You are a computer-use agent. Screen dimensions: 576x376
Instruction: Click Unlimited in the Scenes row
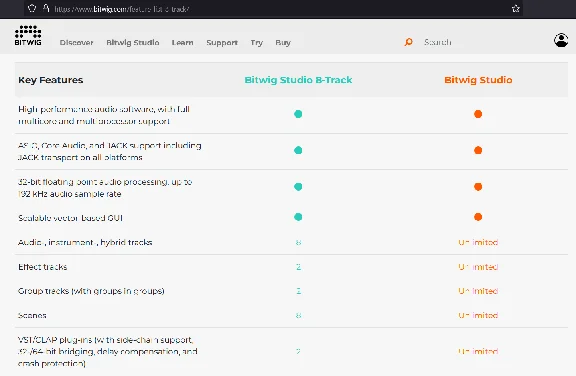[x=478, y=315]
